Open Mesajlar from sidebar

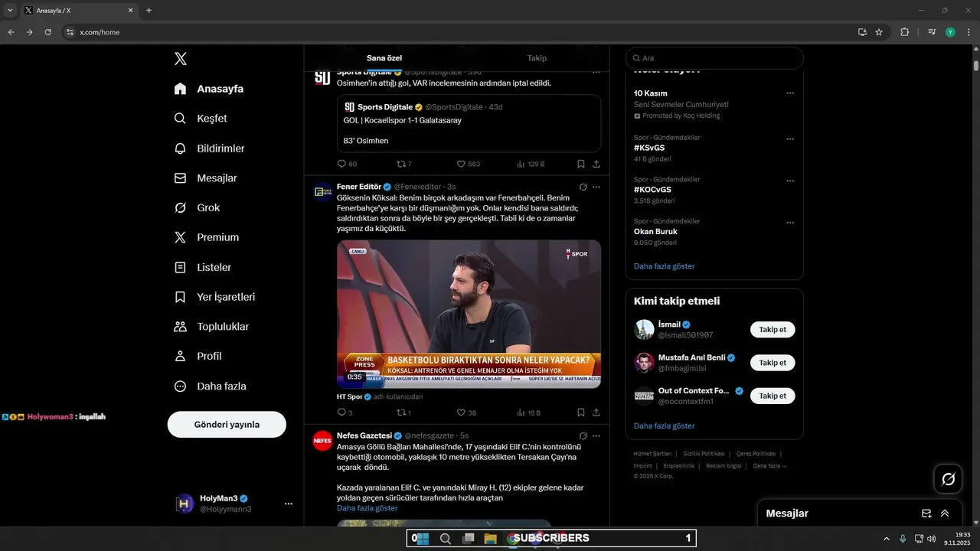[205, 178]
